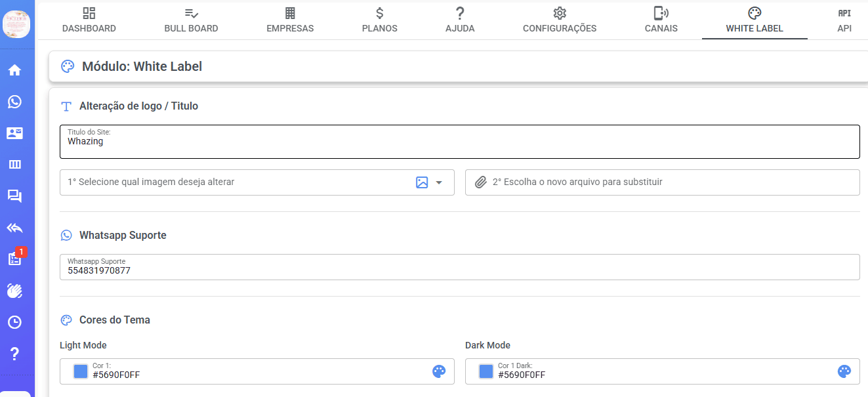Image resolution: width=868 pixels, height=397 pixels.
Task: Switch to the Dashboard tab
Action: 89,20
